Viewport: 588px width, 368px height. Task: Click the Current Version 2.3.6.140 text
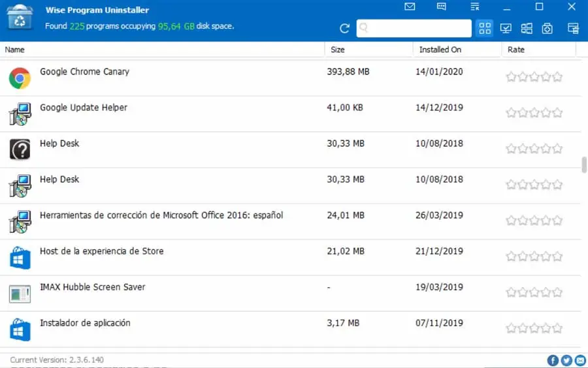pos(57,360)
